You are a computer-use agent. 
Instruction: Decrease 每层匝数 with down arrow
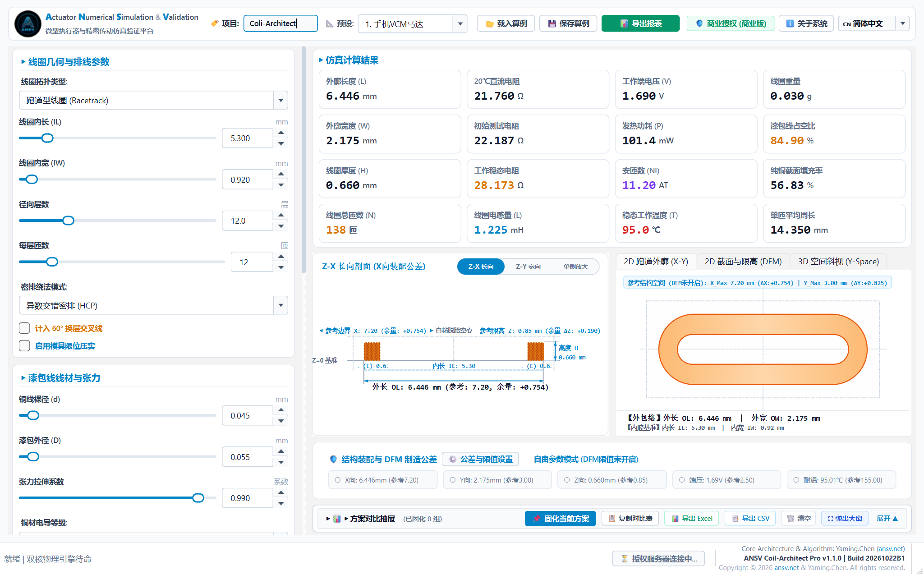pyautogui.click(x=281, y=267)
